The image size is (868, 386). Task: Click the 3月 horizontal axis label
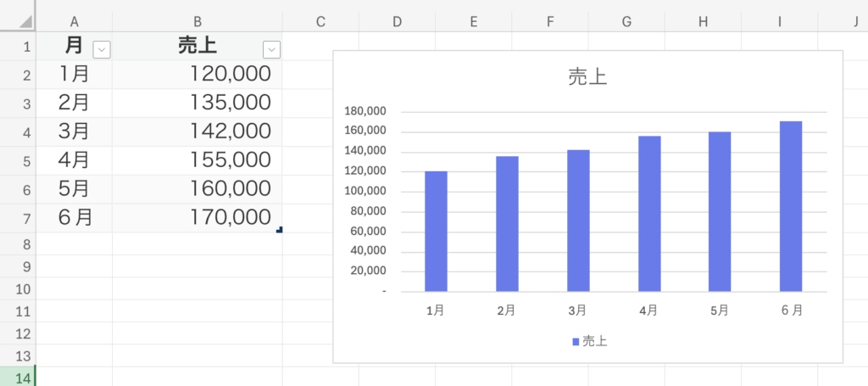(x=577, y=310)
